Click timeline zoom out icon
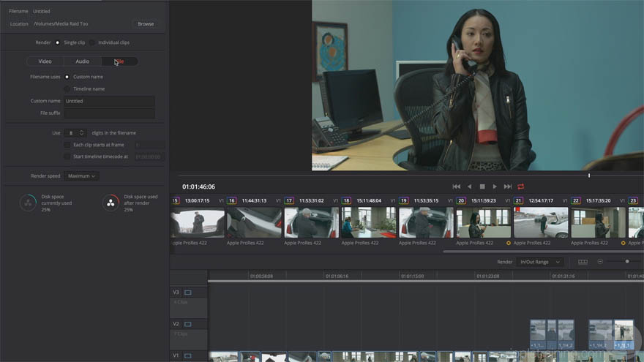 point(600,262)
